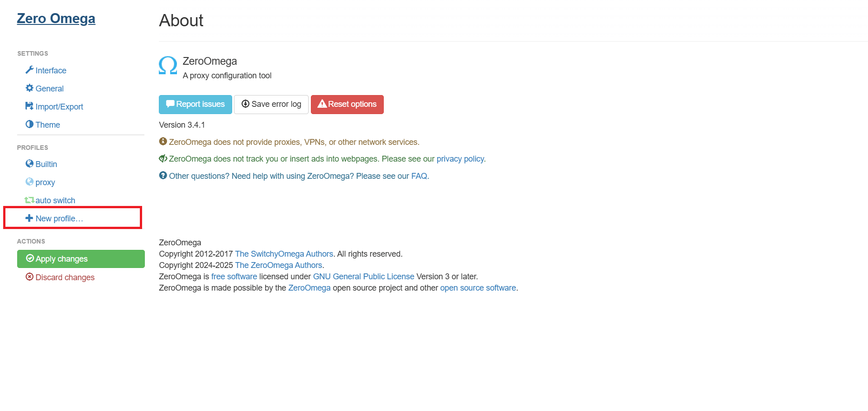Click the globe icon beside proxy profile

(x=29, y=182)
